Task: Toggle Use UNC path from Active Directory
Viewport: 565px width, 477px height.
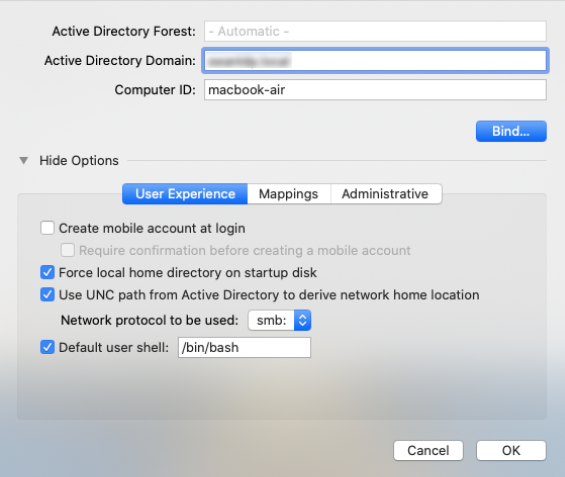Action: pyautogui.click(x=47, y=295)
